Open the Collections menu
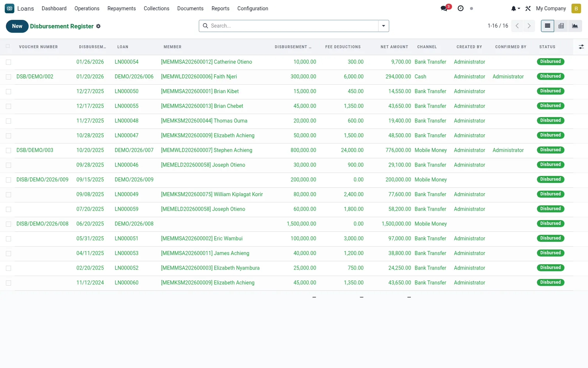Image resolution: width=588 pixels, height=368 pixels. click(157, 8)
